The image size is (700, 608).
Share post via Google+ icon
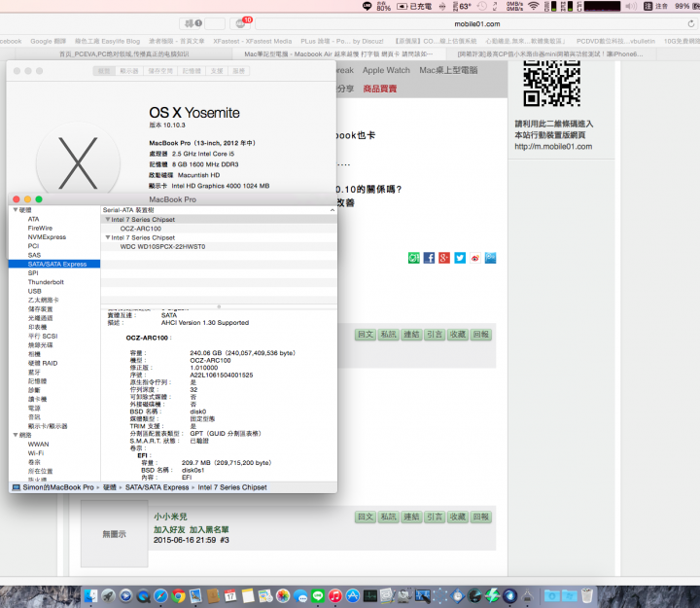pos(444,258)
